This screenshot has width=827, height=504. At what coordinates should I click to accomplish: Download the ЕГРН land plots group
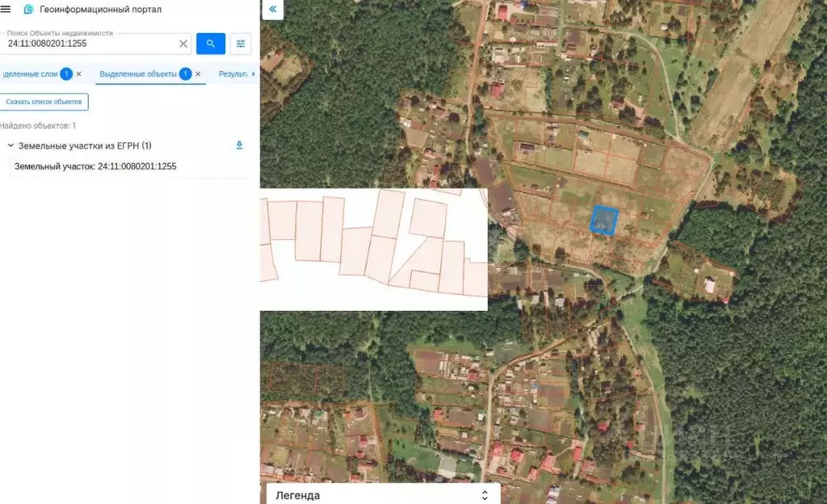click(239, 145)
